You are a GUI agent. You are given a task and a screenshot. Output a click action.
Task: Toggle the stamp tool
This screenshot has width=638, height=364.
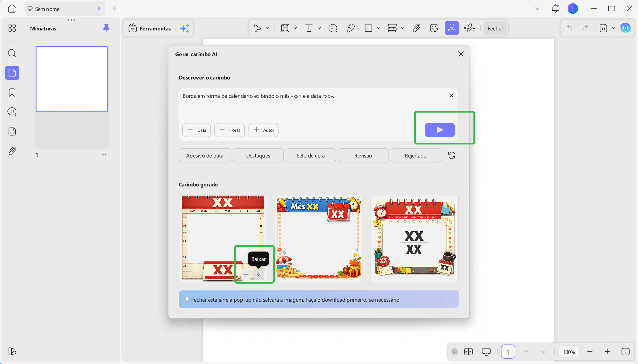(452, 28)
